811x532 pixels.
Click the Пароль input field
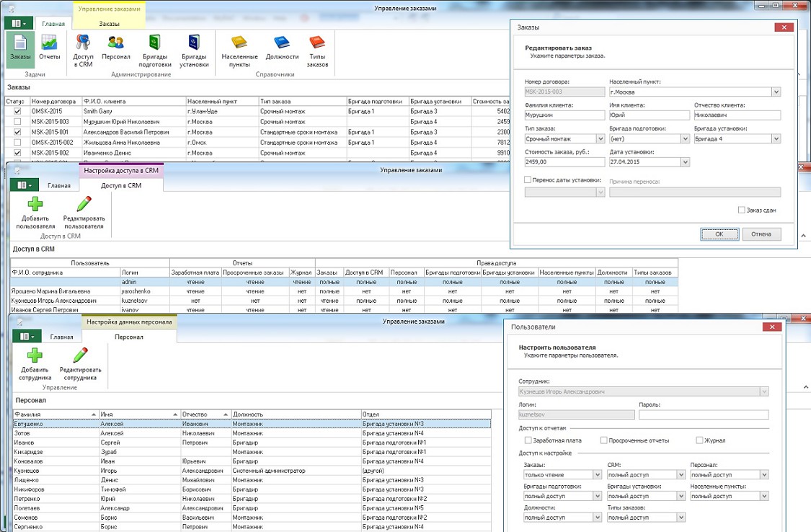pyautogui.click(x=704, y=414)
